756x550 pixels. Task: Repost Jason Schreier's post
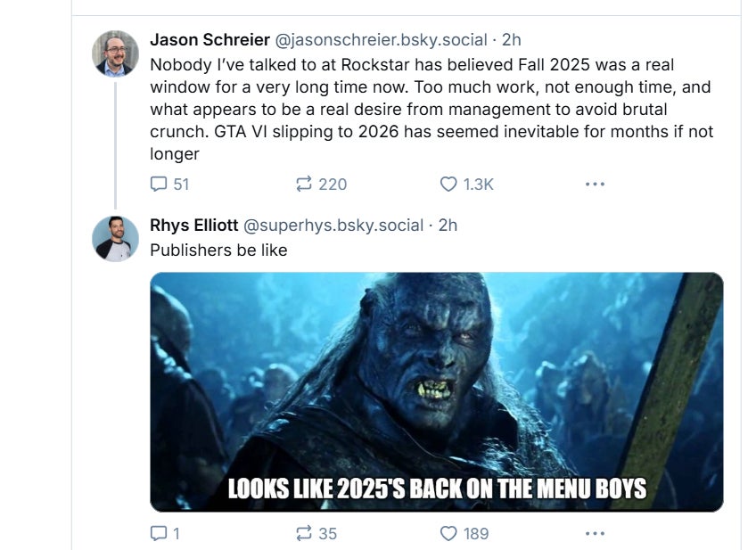point(304,185)
